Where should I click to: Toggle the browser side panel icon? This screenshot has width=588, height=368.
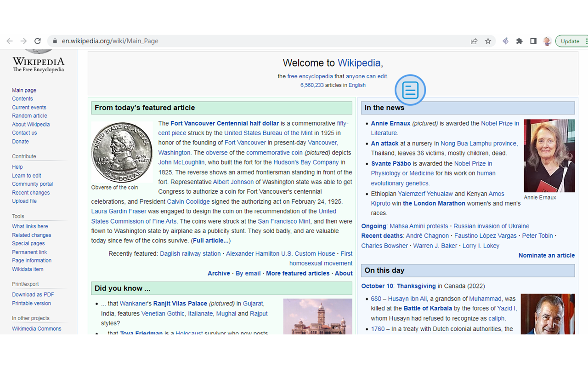coord(533,41)
